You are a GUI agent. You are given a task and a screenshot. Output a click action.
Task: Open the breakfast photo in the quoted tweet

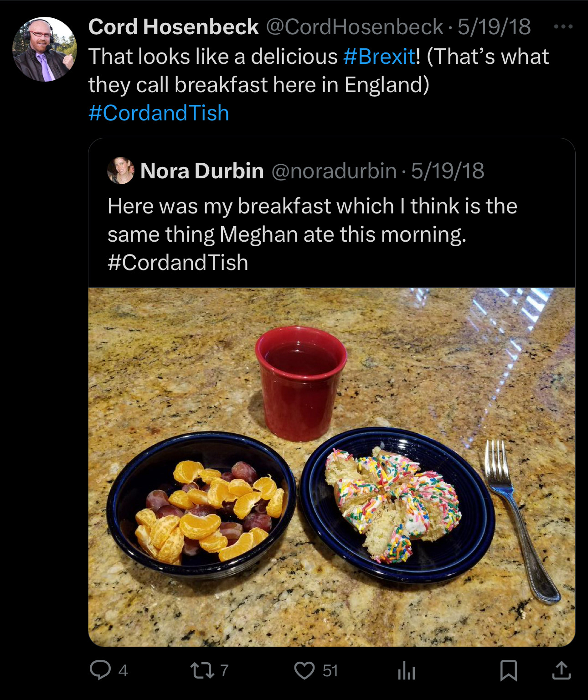(x=331, y=467)
